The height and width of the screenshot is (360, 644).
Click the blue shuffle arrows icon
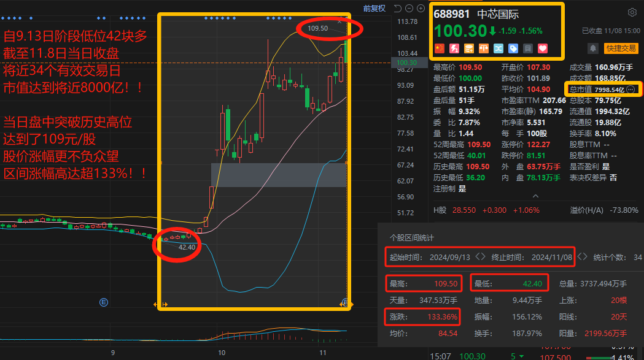[x=498, y=48]
